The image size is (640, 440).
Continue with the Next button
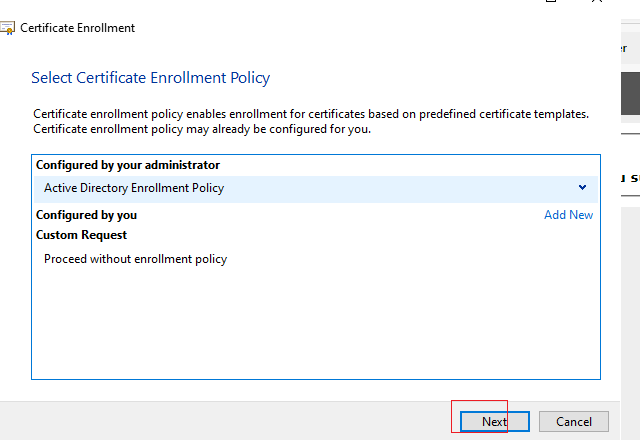click(x=495, y=421)
